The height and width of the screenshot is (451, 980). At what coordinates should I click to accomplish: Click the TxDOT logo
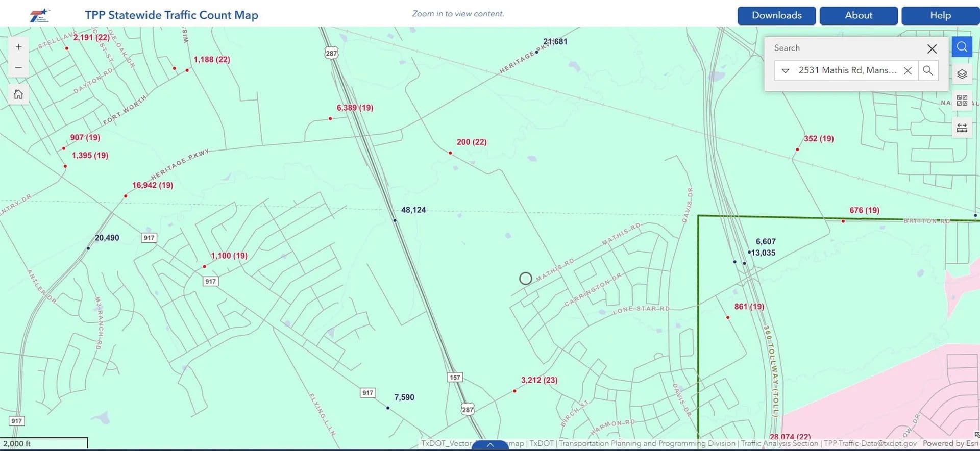click(39, 15)
